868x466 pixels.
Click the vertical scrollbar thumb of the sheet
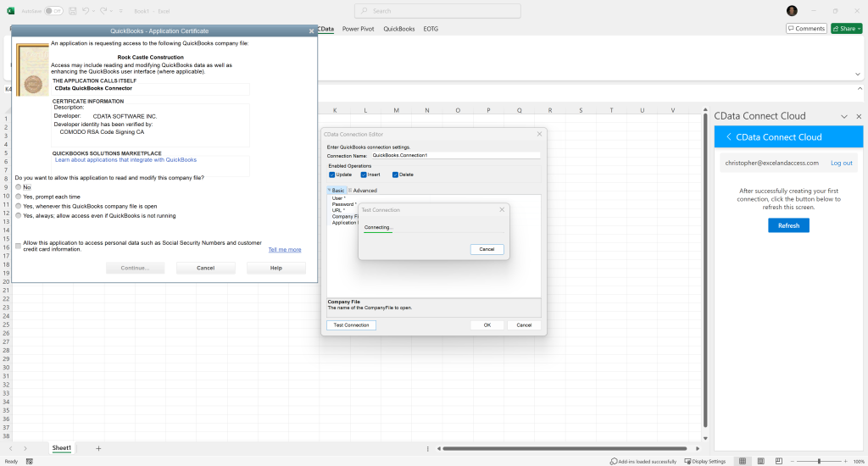click(704, 269)
